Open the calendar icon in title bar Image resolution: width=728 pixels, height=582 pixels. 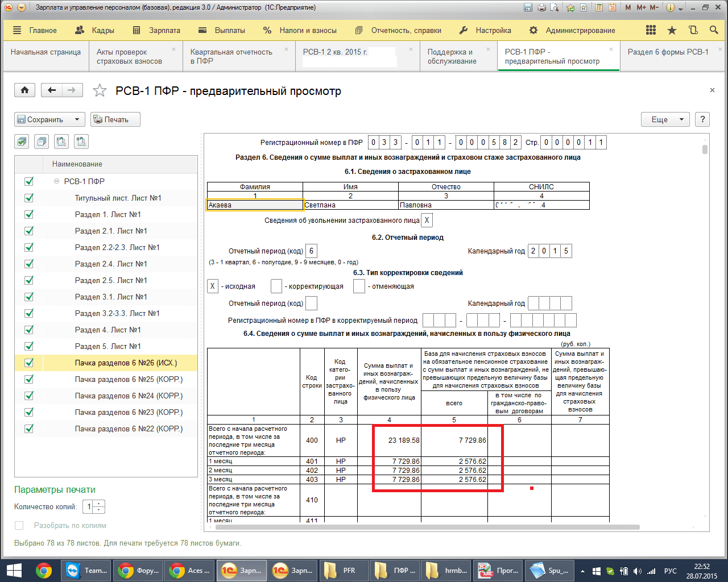[613, 7]
